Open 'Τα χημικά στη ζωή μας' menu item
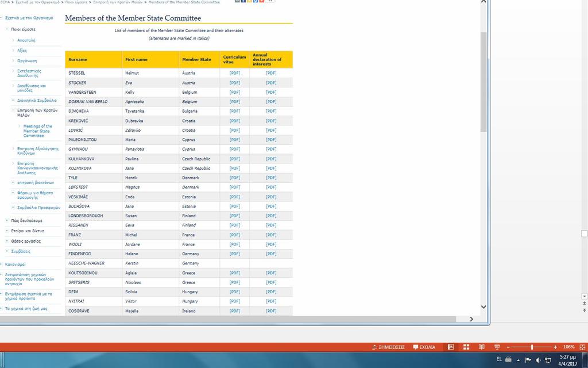This screenshot has width=588, height=368. (x=26, y=308)
